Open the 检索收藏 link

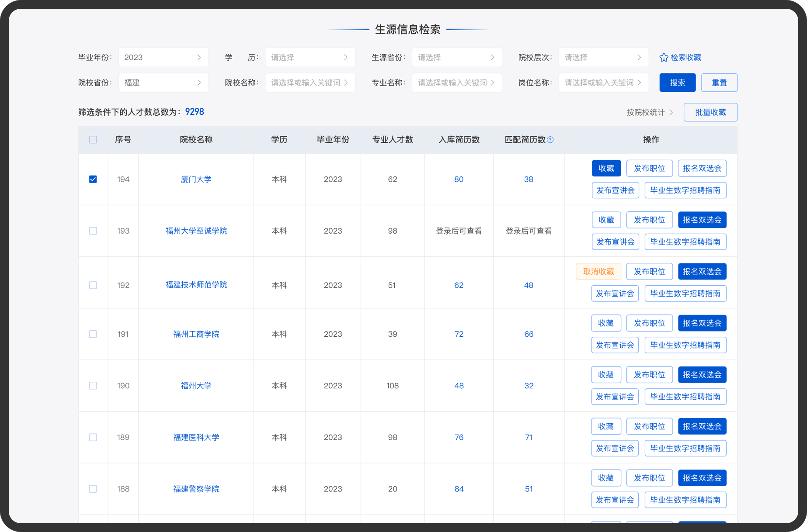coord(680,57)
